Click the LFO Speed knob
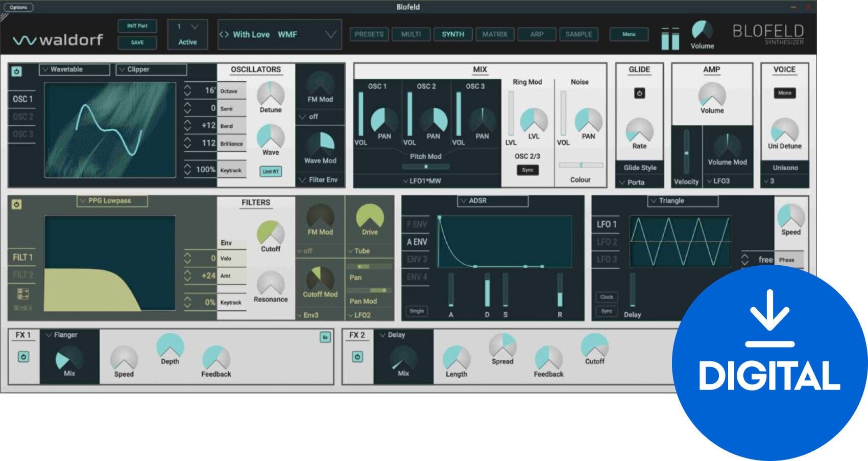The image size is (868, 461). pyautogui.click(x=790, y=217)
